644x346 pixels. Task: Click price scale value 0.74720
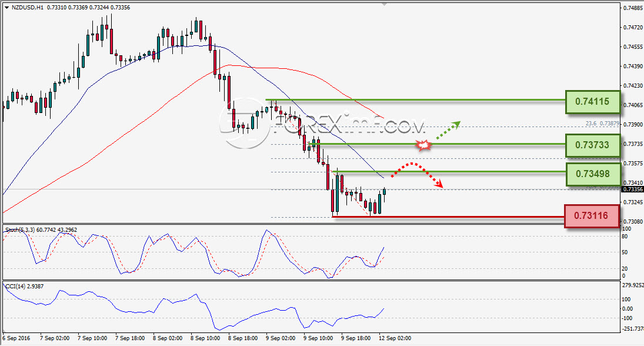pyautogui.click(x=633, y=28)
